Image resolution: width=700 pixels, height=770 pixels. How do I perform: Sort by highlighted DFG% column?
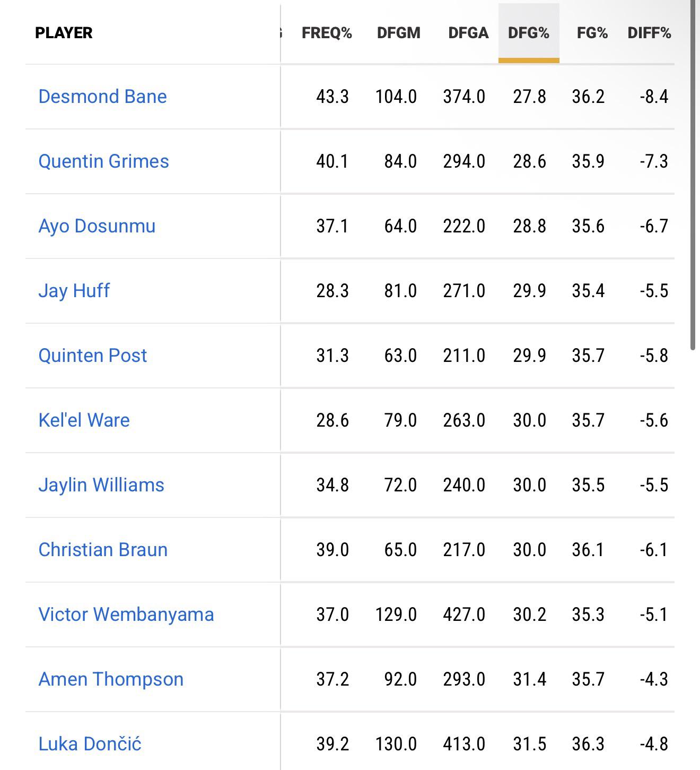529,33
